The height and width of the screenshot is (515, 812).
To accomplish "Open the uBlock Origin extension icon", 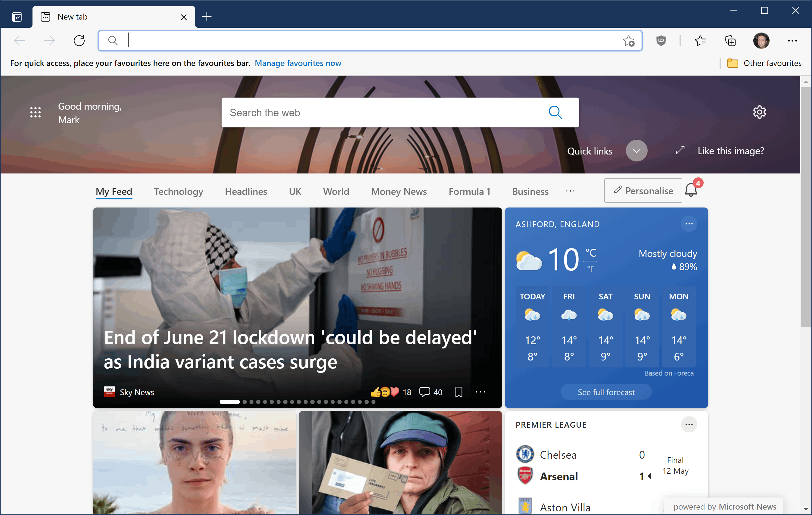I will pyautogui.click(x=661, y=41).
